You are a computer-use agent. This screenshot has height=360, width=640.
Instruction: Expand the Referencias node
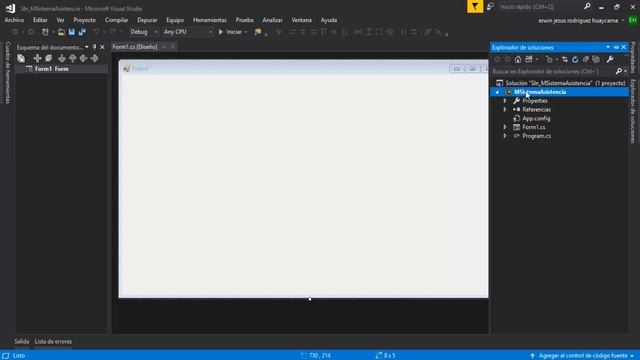pyautogui.click(x=505, y=110)
